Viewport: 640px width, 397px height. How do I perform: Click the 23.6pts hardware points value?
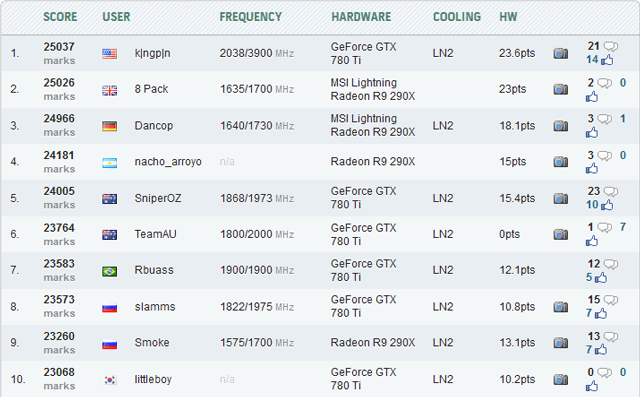point(517,53)
